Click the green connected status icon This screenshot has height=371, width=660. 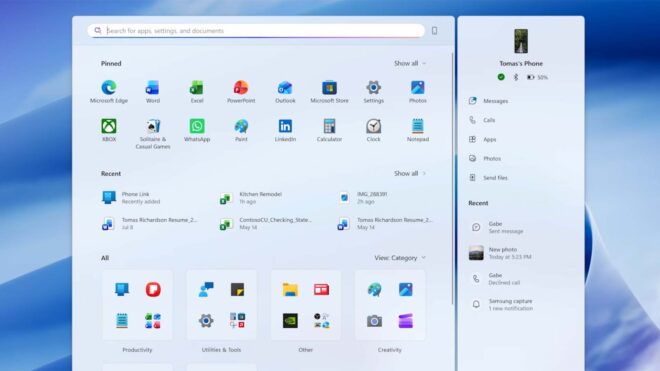pos(501,77)
